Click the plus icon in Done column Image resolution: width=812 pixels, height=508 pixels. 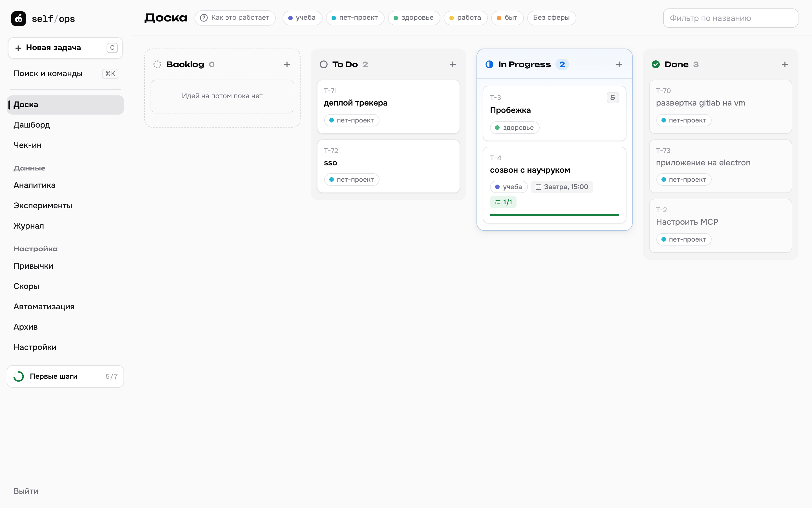[x=785, y=64]
